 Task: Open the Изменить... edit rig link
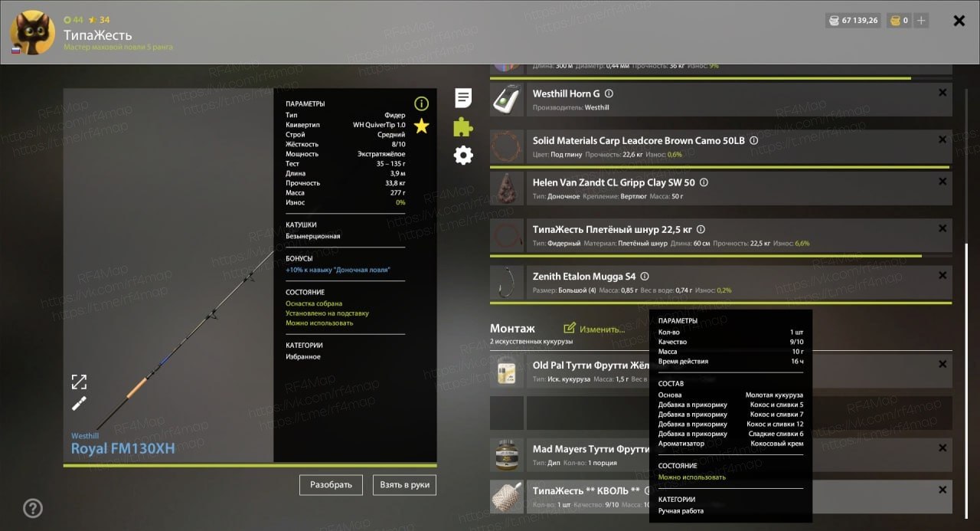pyautogui.click(x=594, y=329)
